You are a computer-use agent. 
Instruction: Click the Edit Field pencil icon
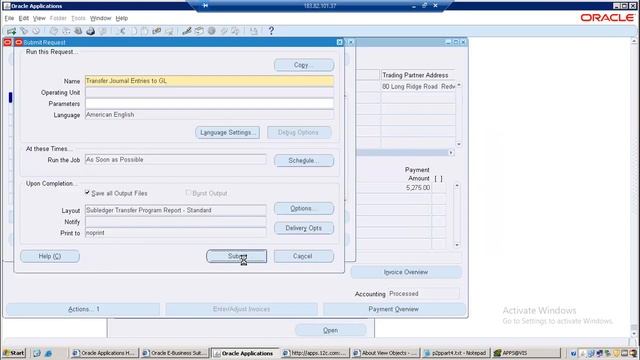[x=187, y=31]
